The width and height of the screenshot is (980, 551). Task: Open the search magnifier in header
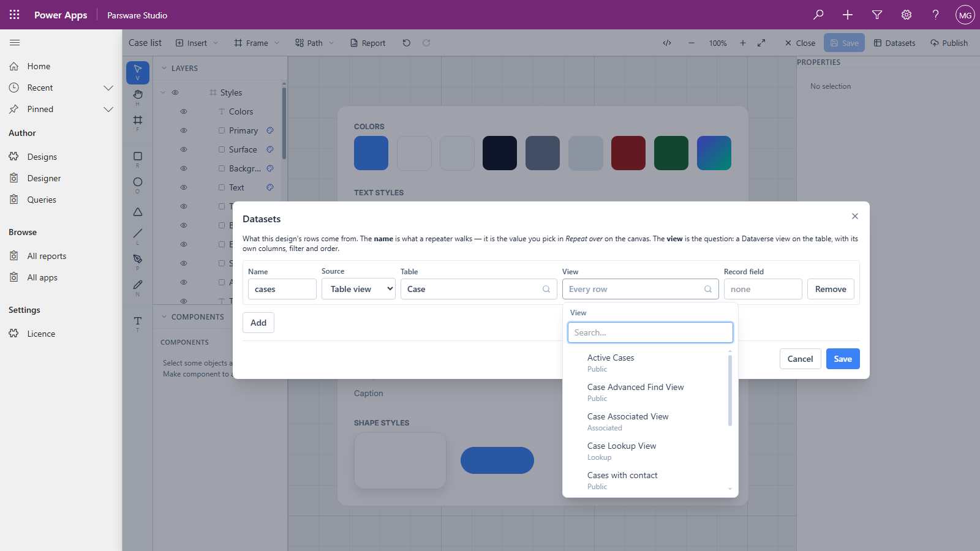[818, 15]
